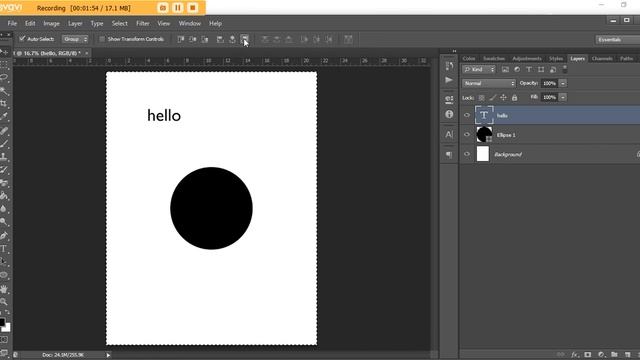Screen dimensions: 640x360
Task: Open the File menu
Action: point(12,24)
